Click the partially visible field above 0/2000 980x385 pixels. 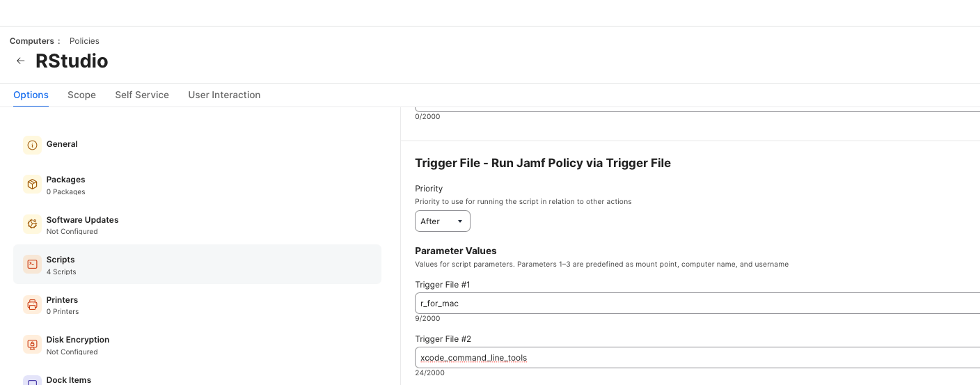click(697, 109)
